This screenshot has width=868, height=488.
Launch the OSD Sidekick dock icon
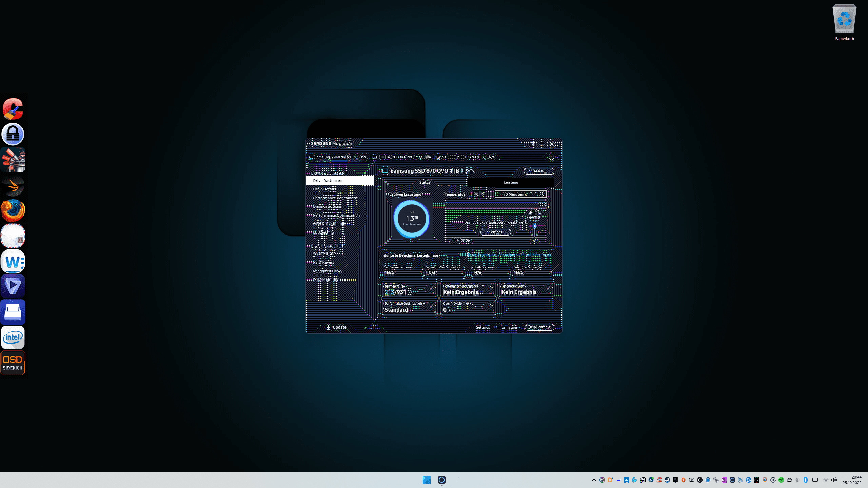coord(13,363)
